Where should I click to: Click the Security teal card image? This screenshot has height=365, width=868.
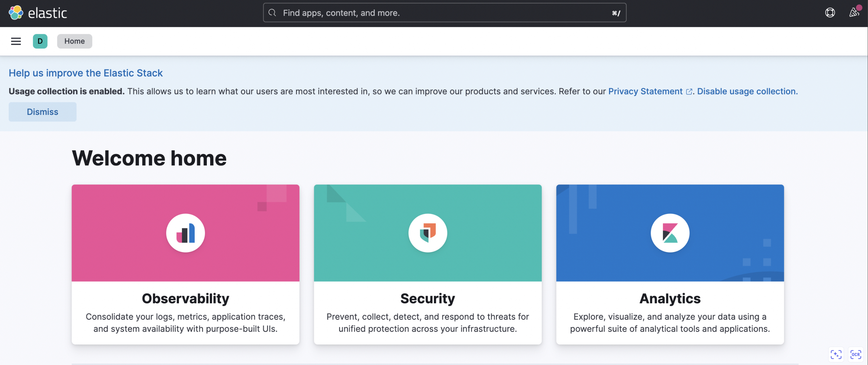point(427,233)
